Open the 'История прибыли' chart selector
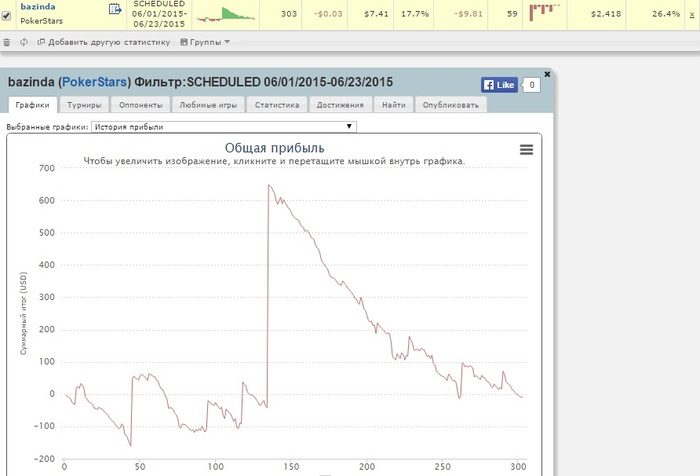 coord(224,127)
